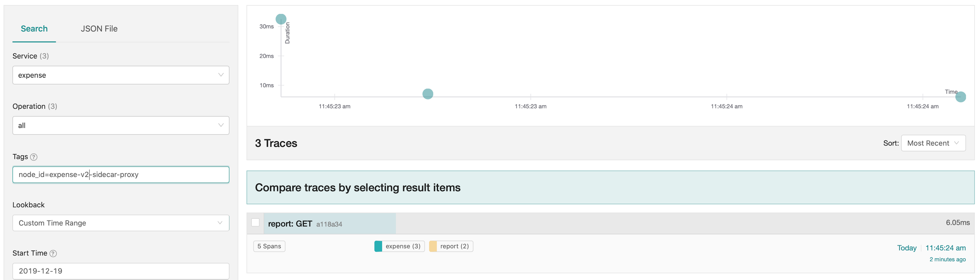Expand the Operation dropdown set to all
The height and width of the screenshot is (280, 980).
[121, 125]
